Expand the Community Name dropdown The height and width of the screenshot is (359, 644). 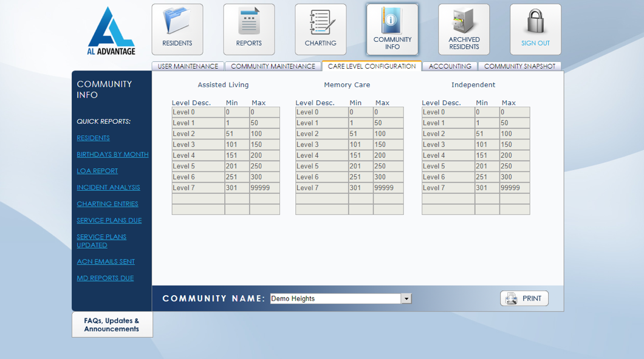tap(406, 298)
